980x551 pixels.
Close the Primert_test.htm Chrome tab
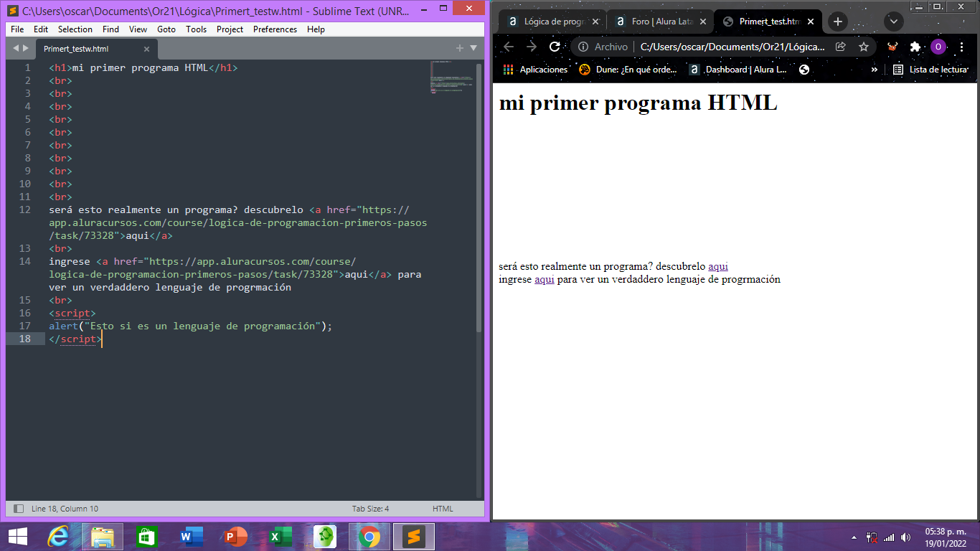tap(811, 22)
